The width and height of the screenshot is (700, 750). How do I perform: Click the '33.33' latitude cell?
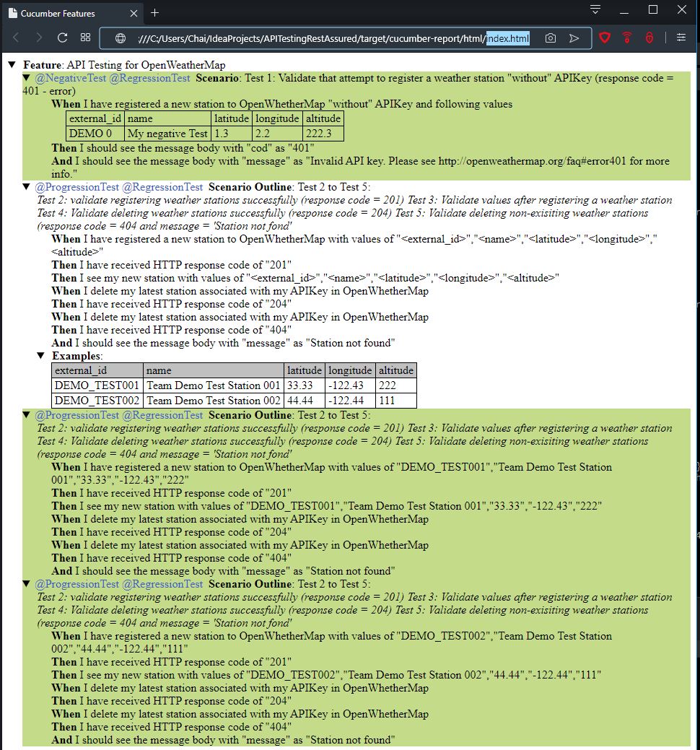(x=304, y=385)
